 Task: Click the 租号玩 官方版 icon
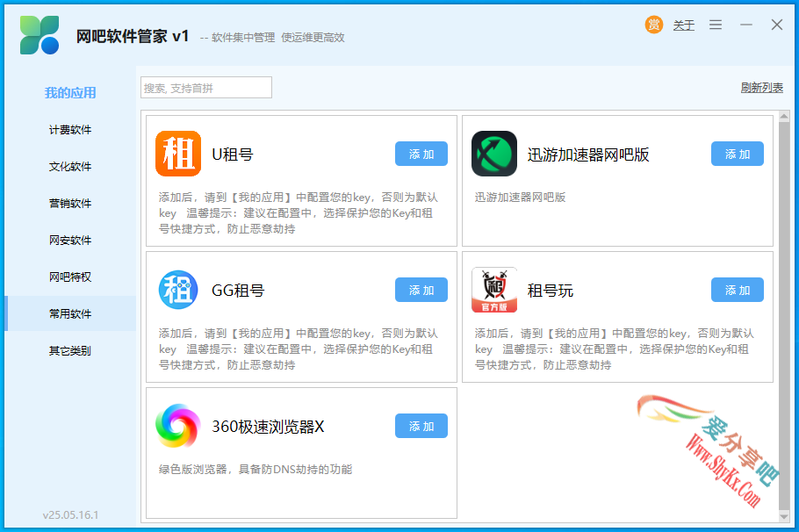click(x=494, y=290)
